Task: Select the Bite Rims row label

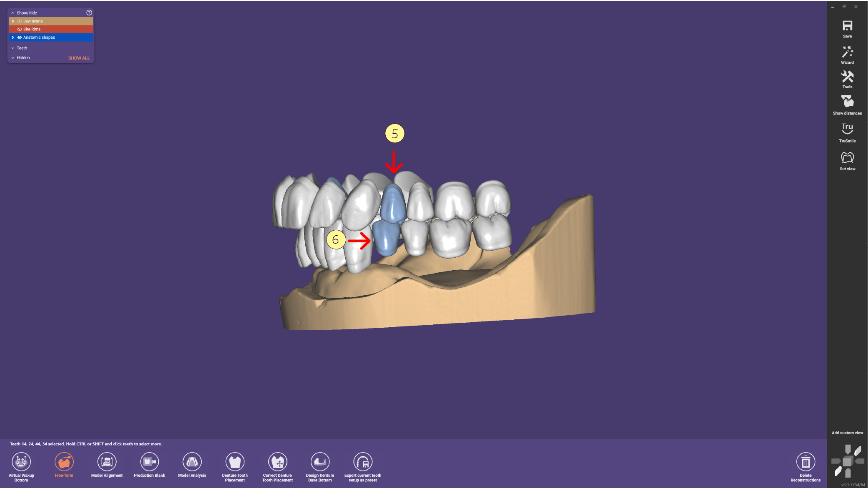Action: (x=32, y=29)
